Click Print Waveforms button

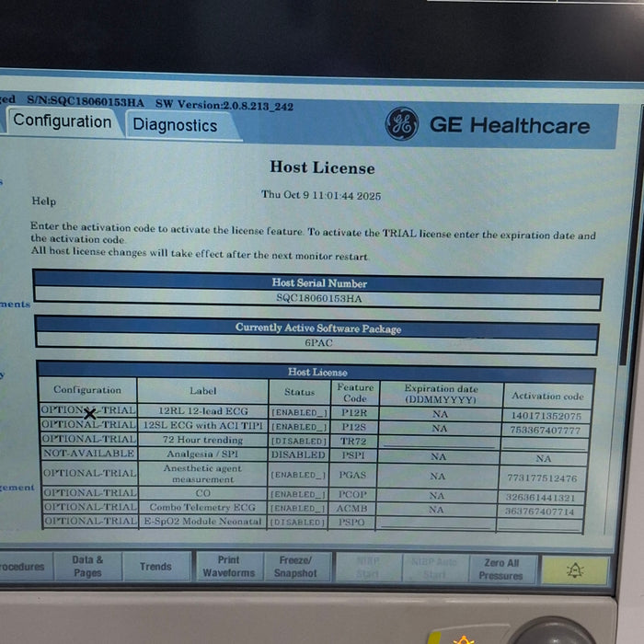tap(229, 567)
